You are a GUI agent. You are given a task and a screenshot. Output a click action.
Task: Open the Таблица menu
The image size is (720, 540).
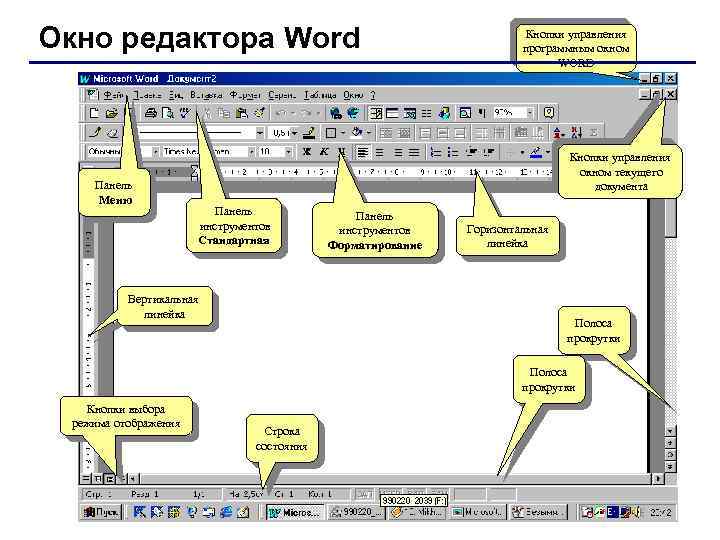coord(320,95)
